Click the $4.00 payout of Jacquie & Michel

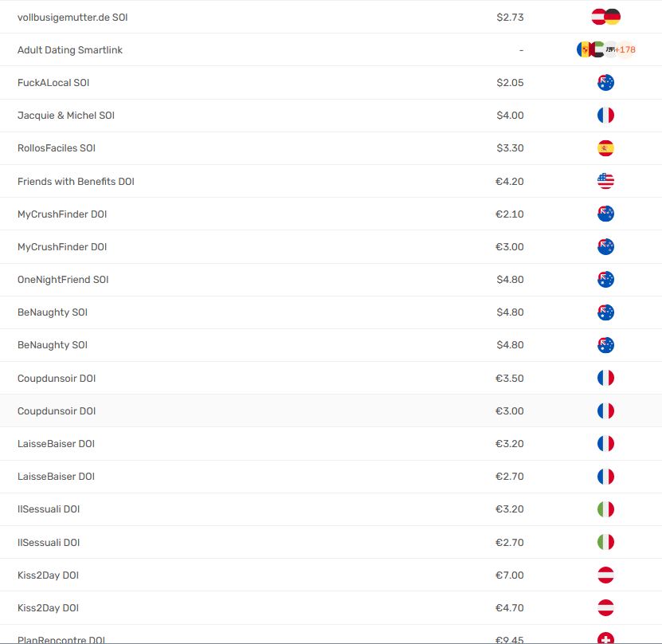tap(510, 116)
